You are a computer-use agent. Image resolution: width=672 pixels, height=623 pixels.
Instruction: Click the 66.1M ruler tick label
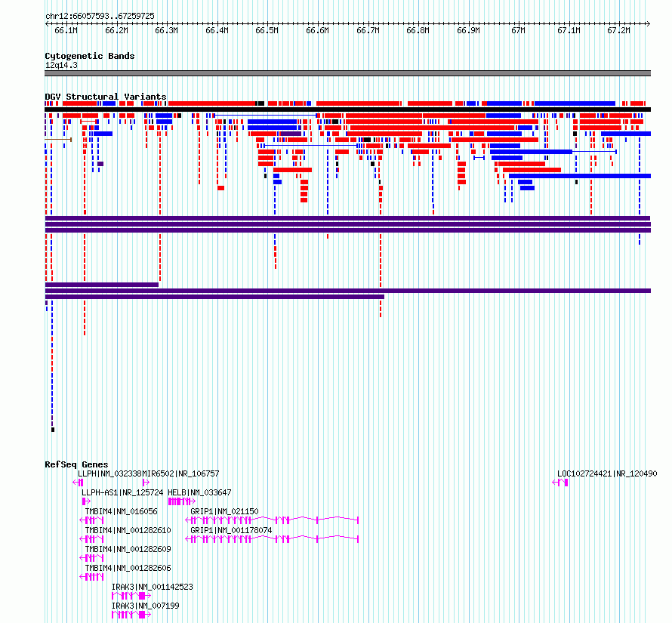[x=66, y=30]
